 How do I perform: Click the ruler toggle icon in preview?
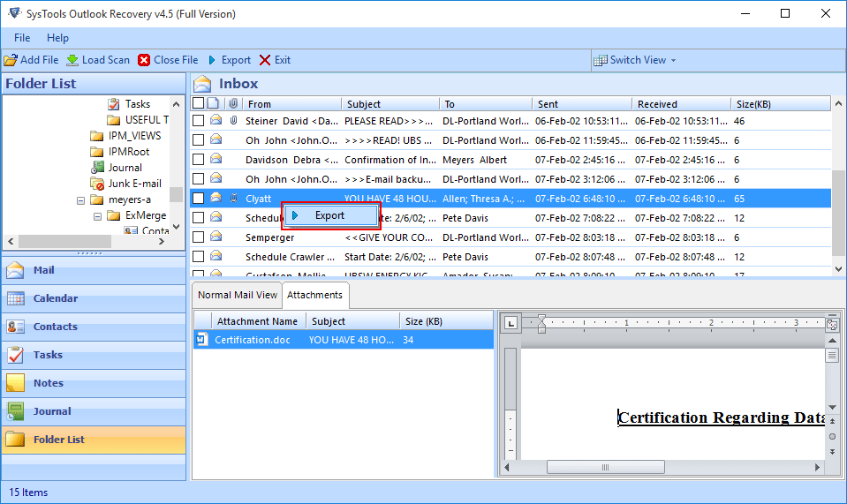coord(832,324)
